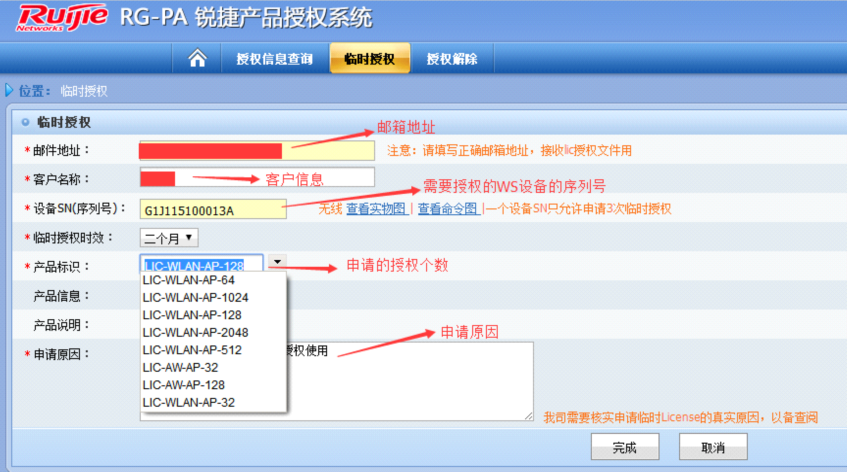848x472 pixels.
Task: Select LIC-WLAN-AP-64 from the list
Action: (x=213, y=280)
